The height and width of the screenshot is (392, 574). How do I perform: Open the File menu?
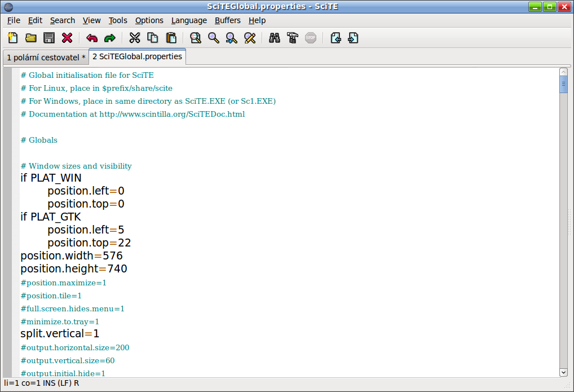coord(14,20)
